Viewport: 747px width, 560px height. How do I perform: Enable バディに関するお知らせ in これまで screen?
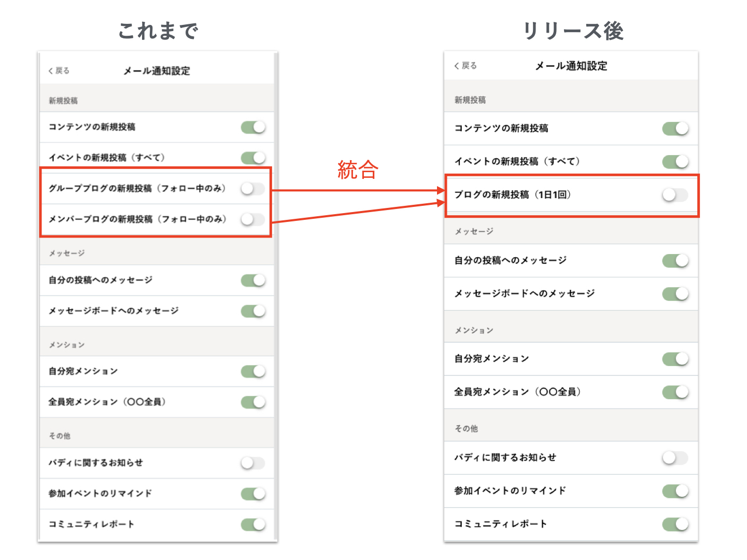(253, 463)
